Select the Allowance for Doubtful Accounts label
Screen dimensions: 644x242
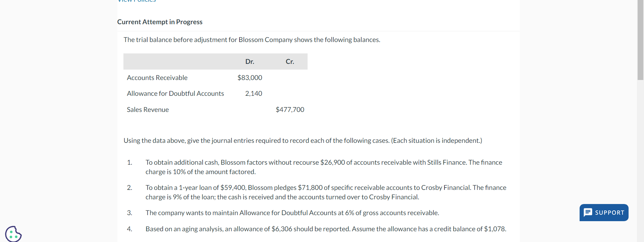pos(175,93)
